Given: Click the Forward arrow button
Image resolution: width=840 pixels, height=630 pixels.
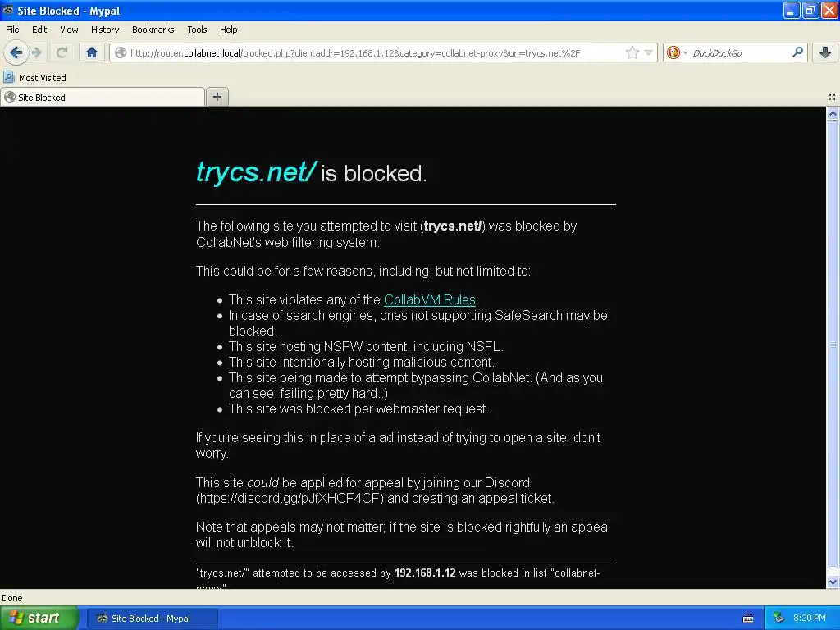Looking at the screenshot, I should coord(36,52).
